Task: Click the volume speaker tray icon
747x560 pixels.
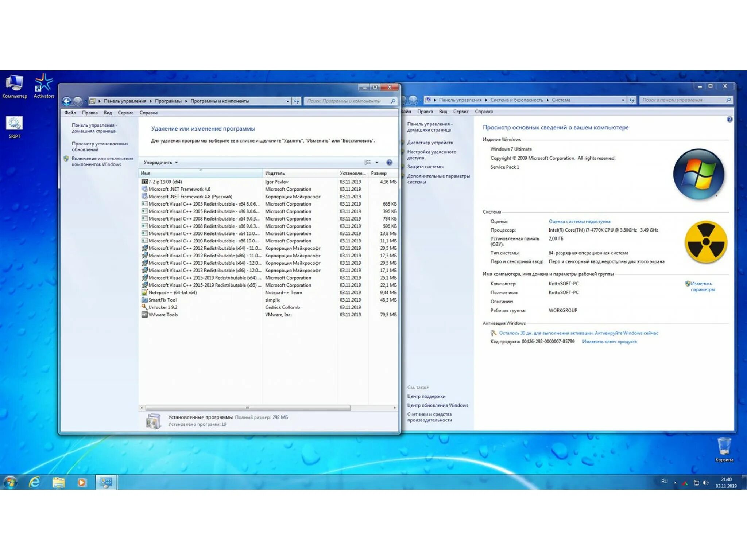Action: (706, 482)
